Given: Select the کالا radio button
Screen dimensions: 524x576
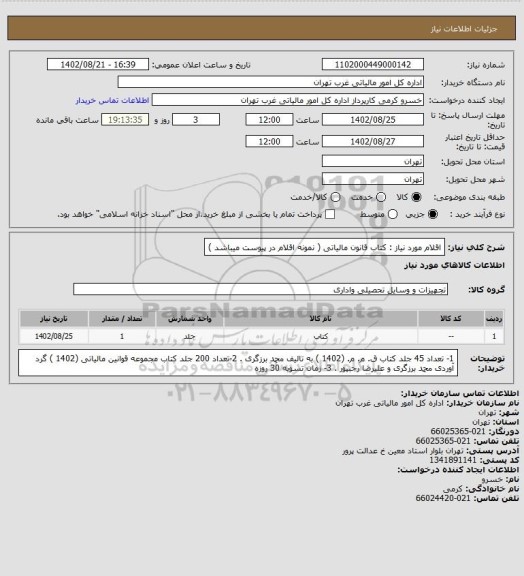Looking at the screenshot, I should click(x=416, y=197).
